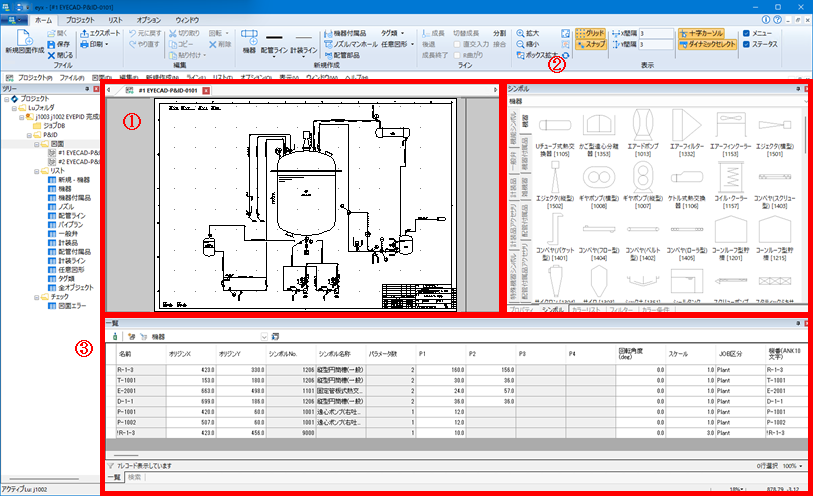Toggle 十字カーソル crosshair cursor
Image resolution: width=813 pixels, height=496 pixels.
tap(701, 33)
